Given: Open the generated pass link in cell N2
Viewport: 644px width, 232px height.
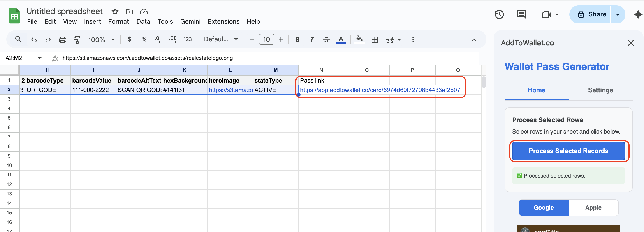Looking at the screenshot, I should (x=380, y=90).
